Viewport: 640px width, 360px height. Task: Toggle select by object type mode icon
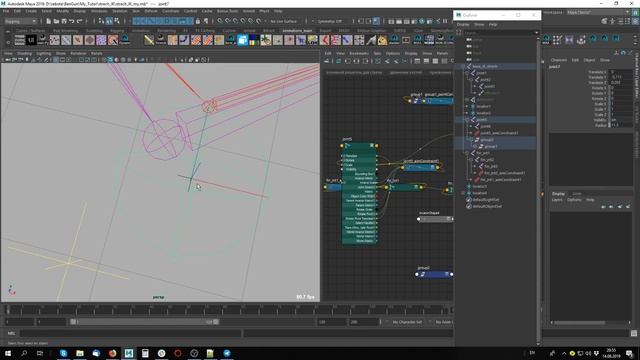click(x=109, y=21)
